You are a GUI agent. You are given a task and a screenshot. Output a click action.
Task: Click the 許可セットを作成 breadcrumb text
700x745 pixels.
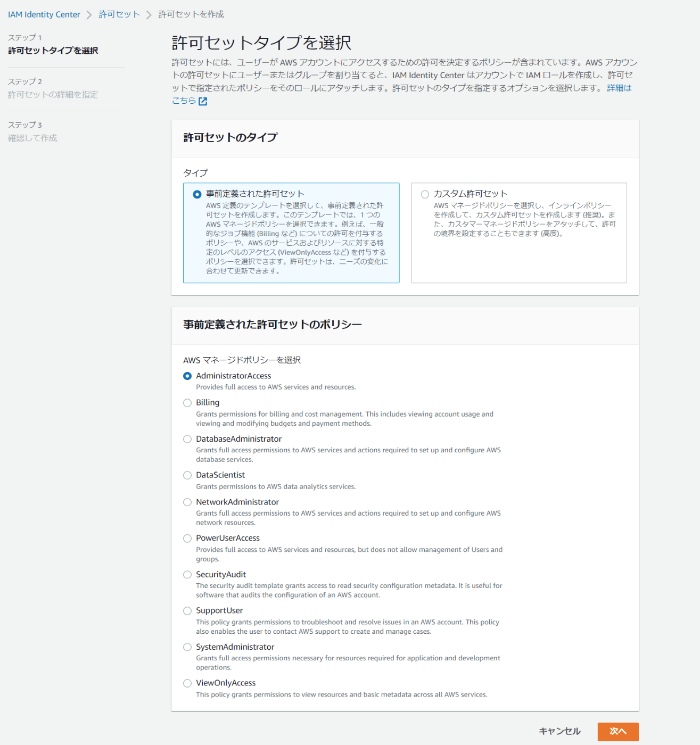[x=191, y=14]
